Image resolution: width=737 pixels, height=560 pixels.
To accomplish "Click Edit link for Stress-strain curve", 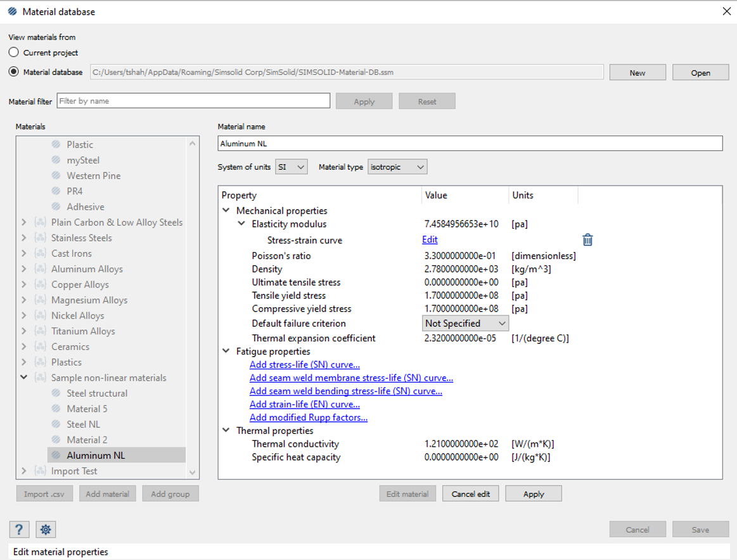I will [430, 240].
